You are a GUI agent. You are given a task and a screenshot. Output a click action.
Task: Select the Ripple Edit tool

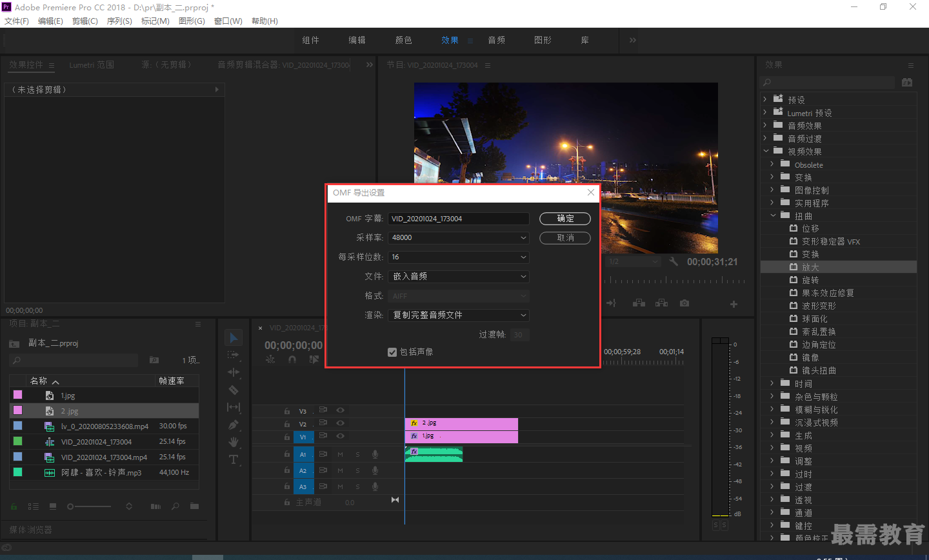coord(234,372)
